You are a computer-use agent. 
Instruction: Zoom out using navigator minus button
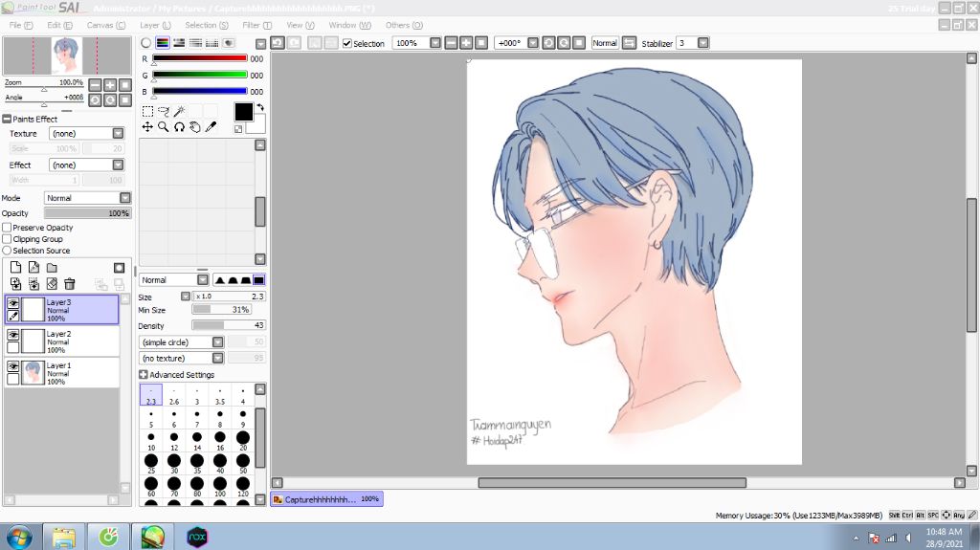[x=95, y=85]
